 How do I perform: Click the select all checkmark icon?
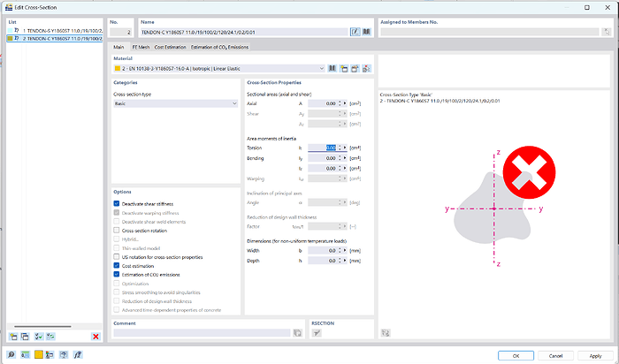coord(39,337)
